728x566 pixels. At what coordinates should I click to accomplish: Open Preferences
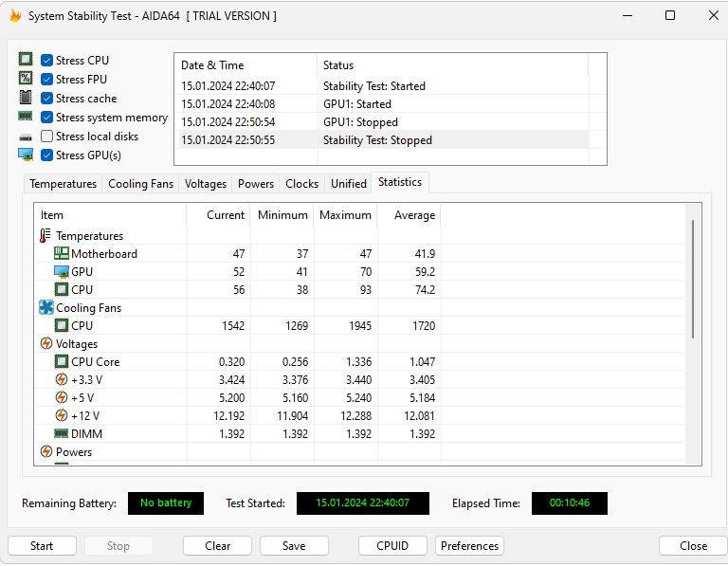469,545
